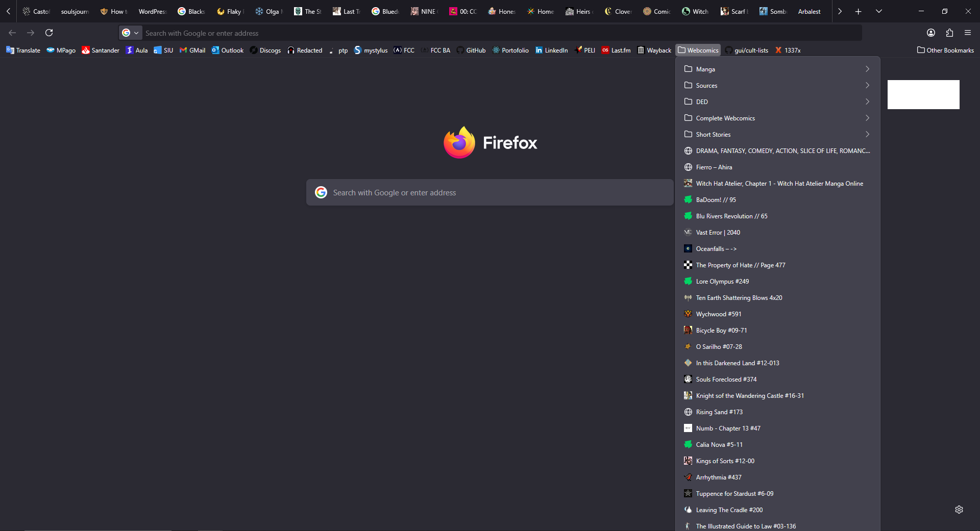Open the Witch Hat Atelier bookmark entry
Screen dimensions: 980x531
click(778, 183)
